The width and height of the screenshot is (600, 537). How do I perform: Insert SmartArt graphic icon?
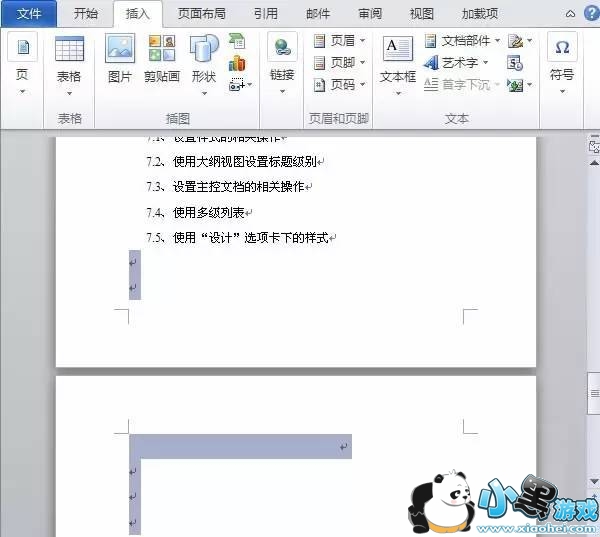tap(237, 41)
